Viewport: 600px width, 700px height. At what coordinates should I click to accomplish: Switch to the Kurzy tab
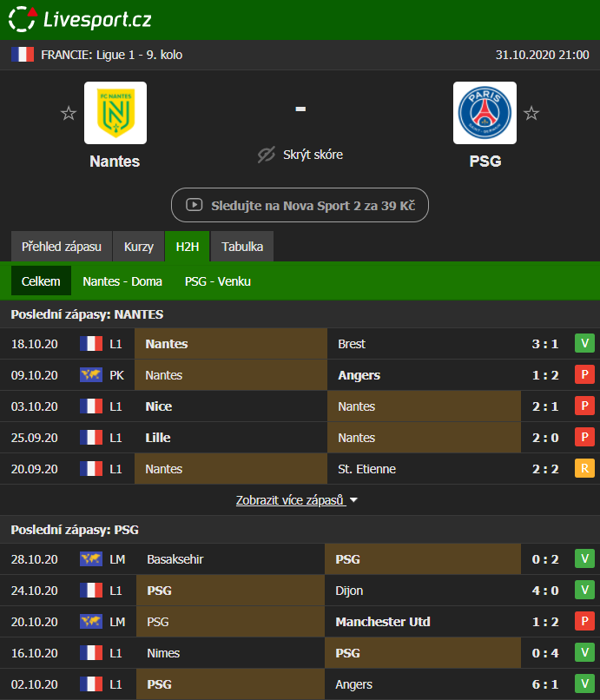coord(139,247)
